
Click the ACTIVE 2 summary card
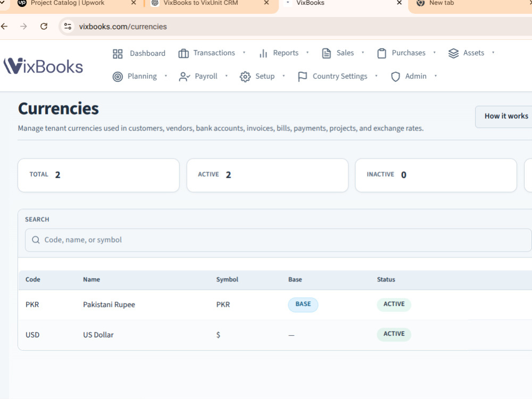point(268,175)
